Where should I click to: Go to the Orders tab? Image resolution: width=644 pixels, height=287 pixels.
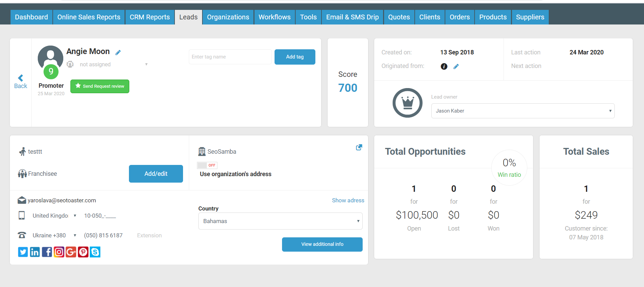460,17
